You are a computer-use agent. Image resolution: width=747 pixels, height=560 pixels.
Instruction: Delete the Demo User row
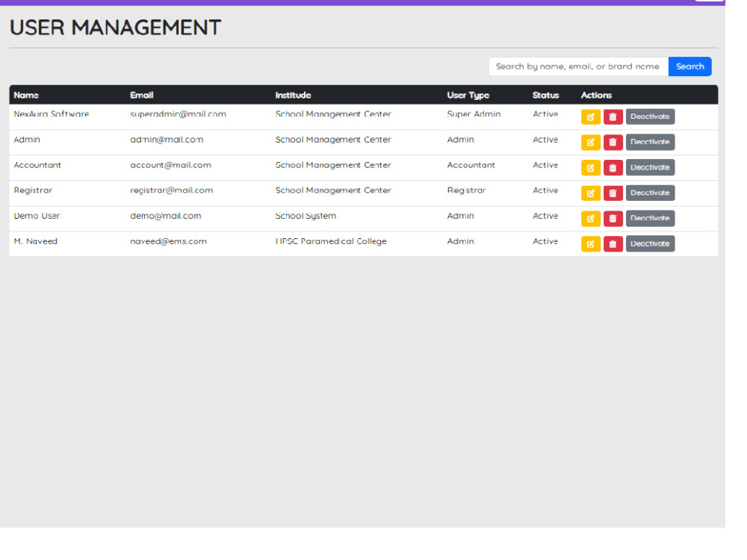coord(613,218)
